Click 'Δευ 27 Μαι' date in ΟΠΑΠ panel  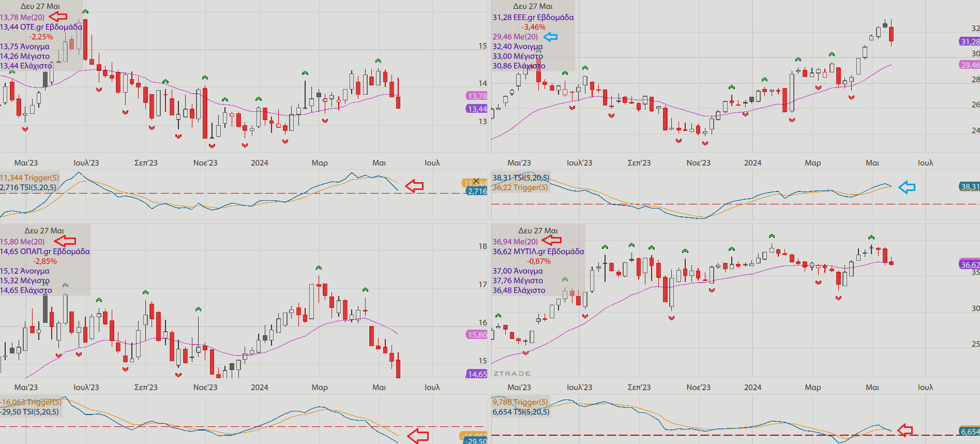(x=44, y=231)
